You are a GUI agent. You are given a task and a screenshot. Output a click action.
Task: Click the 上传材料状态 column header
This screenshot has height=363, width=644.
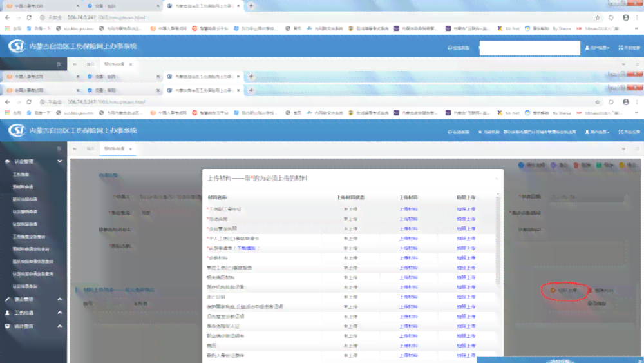click(x=351, y=198)
